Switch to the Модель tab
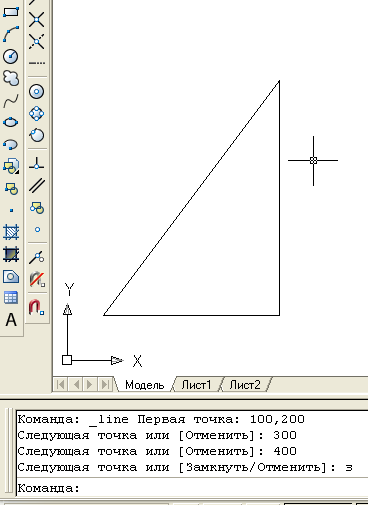This screenshot has width=368, height=505. click(x=145, y=385)
